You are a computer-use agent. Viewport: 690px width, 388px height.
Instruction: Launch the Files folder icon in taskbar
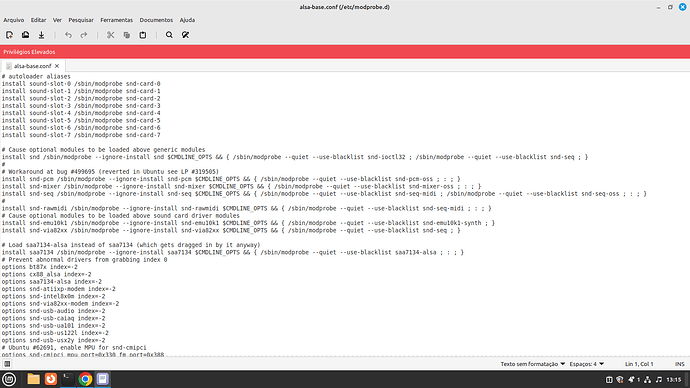tap(33, 379)
